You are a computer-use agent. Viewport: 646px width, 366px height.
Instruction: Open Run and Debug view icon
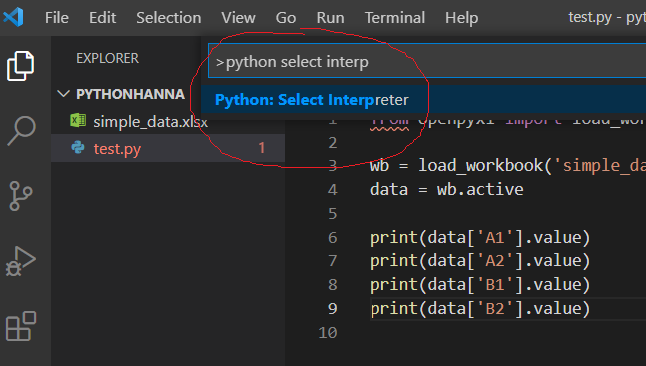pyautogui.click(x=21, y=261)
